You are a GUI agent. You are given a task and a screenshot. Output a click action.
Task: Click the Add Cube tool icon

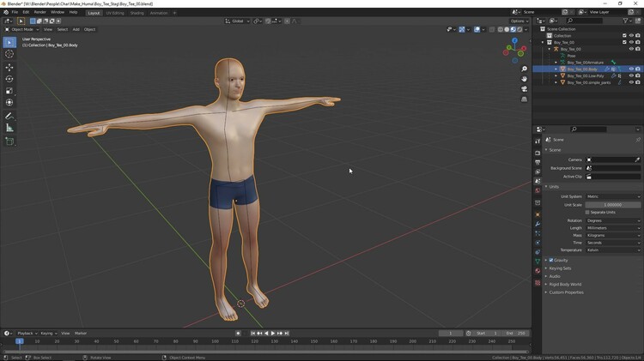point(9,141)
